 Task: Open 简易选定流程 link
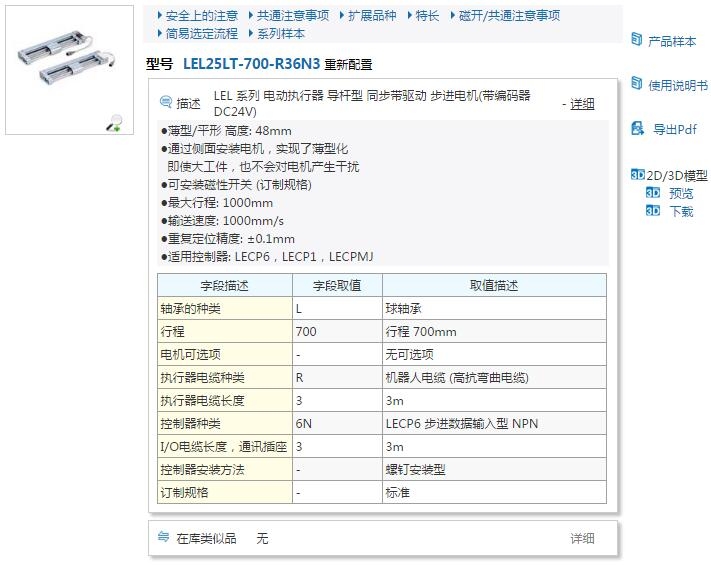(x=201, y=33)
